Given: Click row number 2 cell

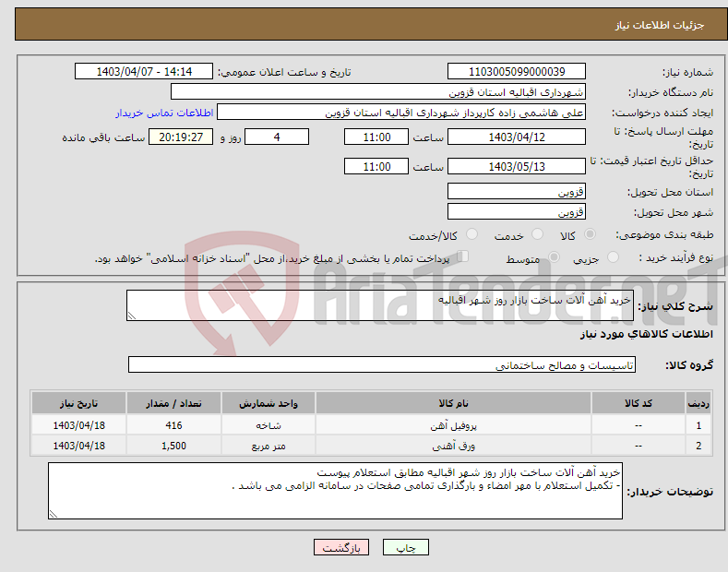Looking at the screenshot, I should pyautogui.click(x=698, y=446).
